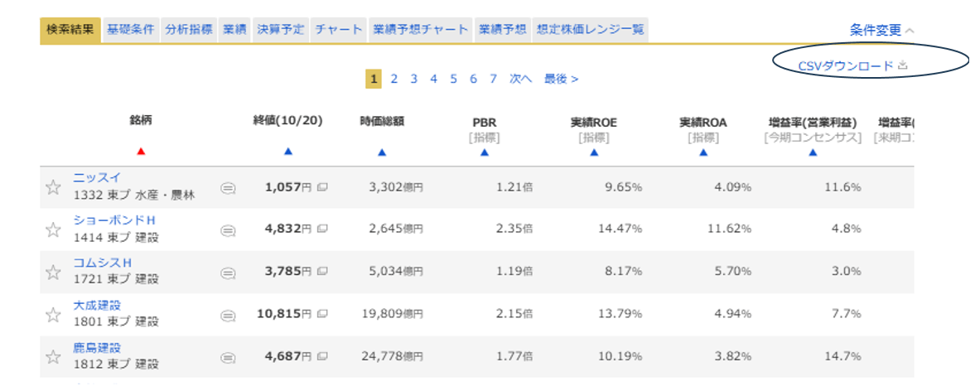
Task: Open the 業績予想チャート tab
Action: coord(420,30)
